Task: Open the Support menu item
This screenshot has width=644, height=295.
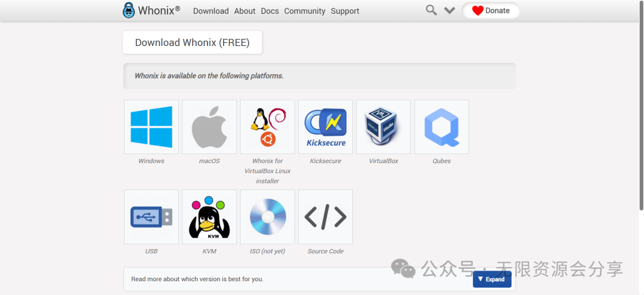Action: pyautogui.click(x=345, y=11)
